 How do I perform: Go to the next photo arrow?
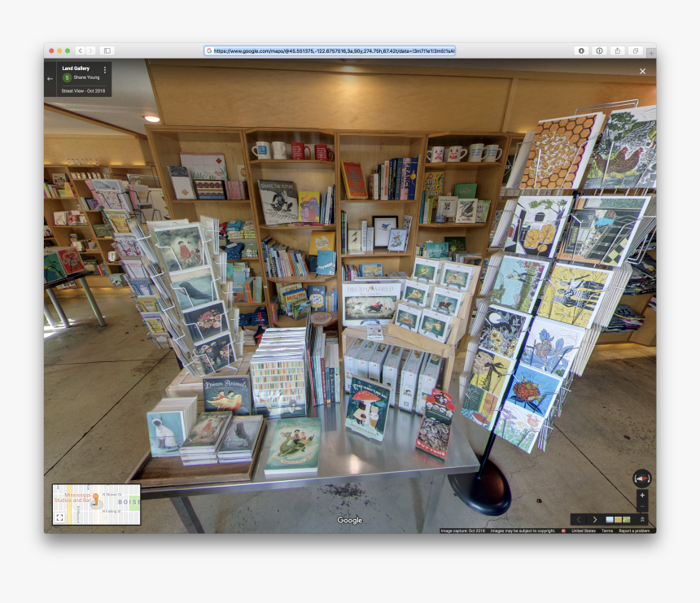pos(595,519)
